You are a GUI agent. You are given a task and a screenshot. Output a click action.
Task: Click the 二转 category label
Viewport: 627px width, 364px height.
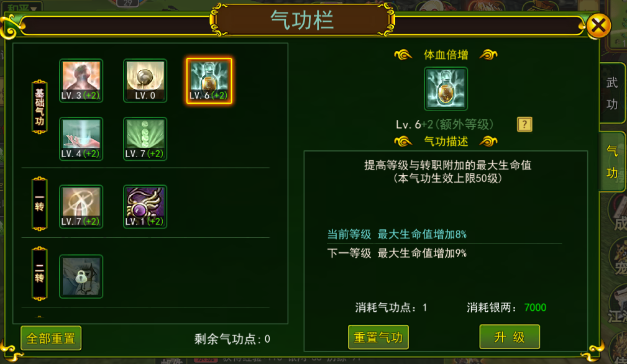[40, 273]
